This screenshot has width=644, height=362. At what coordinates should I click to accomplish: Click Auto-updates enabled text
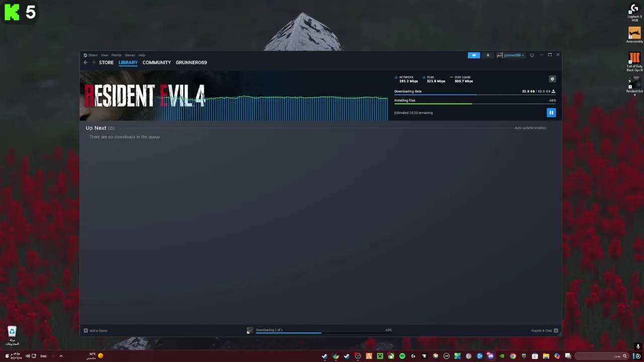tap(530, 128)
